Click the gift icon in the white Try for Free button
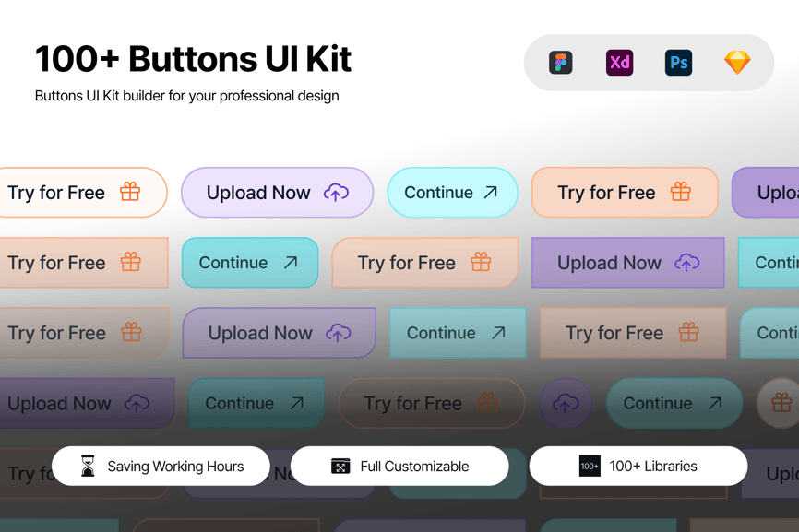The height and width of the screenshot is (532, 799). (x=130, y=193)
